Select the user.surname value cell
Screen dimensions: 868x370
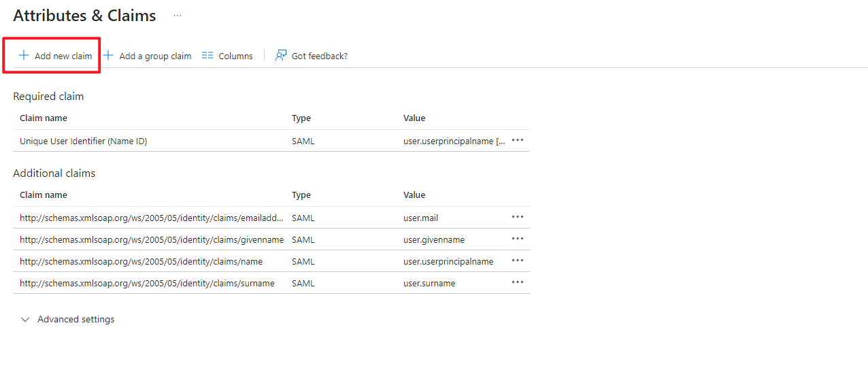[x=429, y=284]
